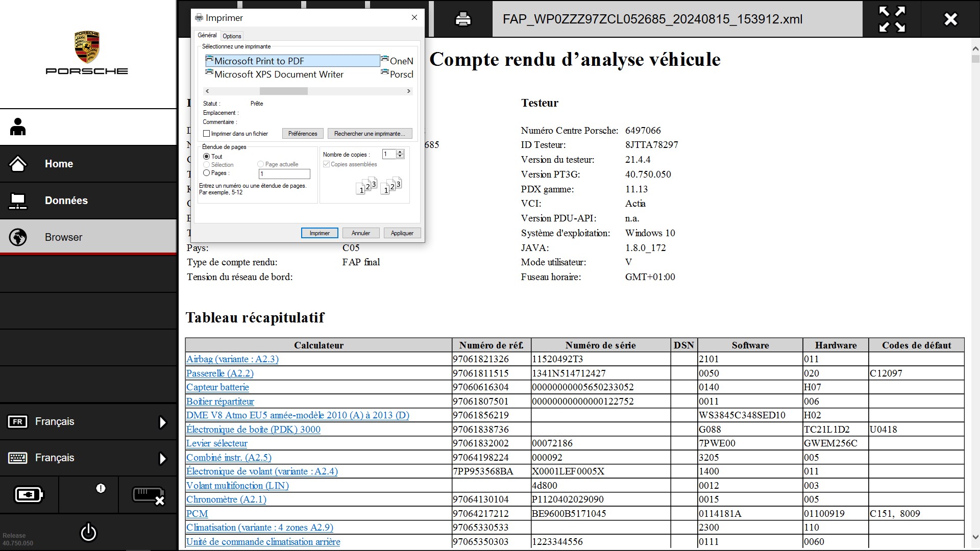Toggle fullscreen with the expand arrows icon
980x551 pixels.
coord(892,19)
